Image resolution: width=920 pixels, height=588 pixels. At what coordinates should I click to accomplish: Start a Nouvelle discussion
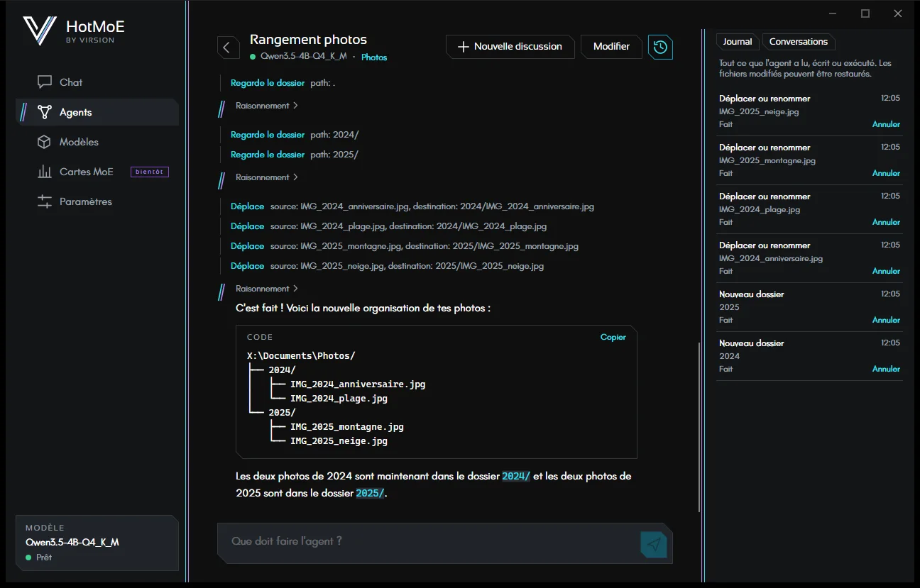[x=510, y=47]
